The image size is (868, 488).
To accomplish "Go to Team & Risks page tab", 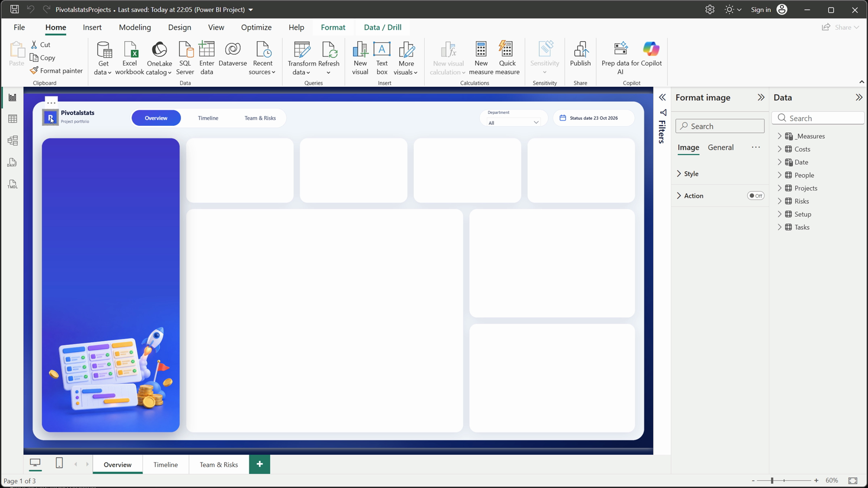I will (219, 465).
